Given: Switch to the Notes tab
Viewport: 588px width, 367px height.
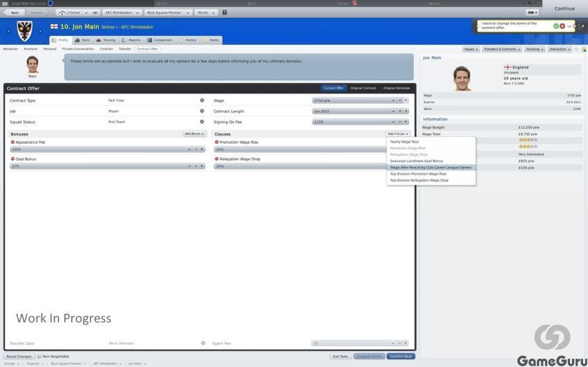Looking at the screenshot, I should (x=211, y=40).
